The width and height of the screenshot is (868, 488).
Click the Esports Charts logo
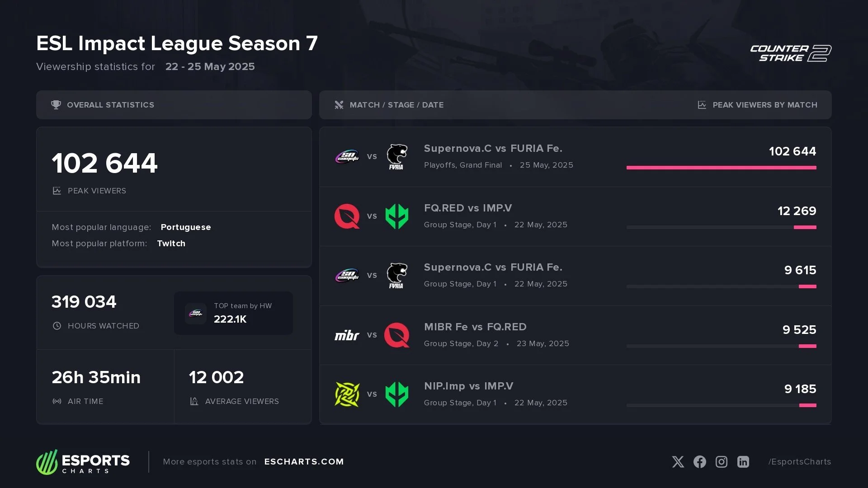83,462
